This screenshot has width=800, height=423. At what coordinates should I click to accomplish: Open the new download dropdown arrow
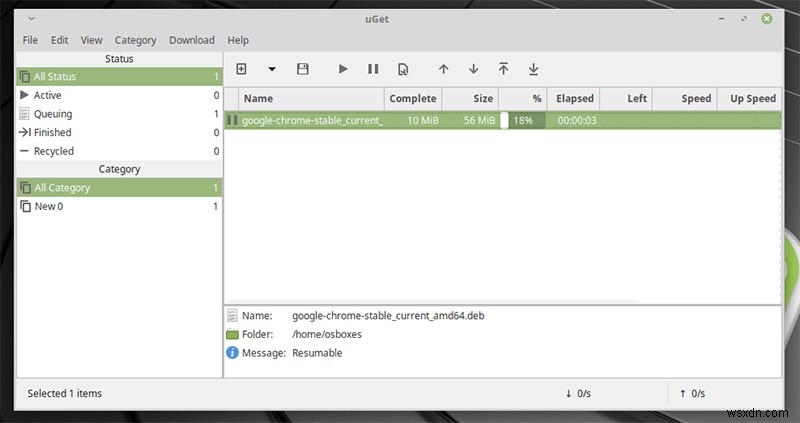[x=272, y=69]
